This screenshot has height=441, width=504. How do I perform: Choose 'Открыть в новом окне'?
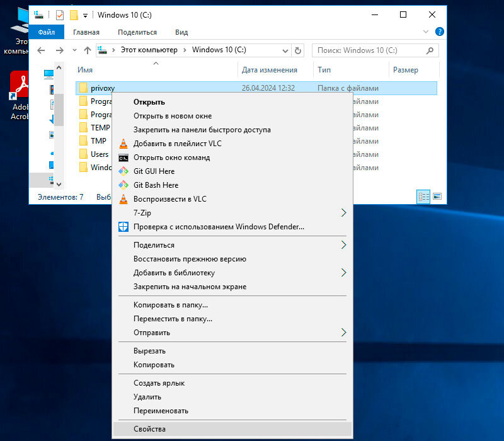click(232, 116)
